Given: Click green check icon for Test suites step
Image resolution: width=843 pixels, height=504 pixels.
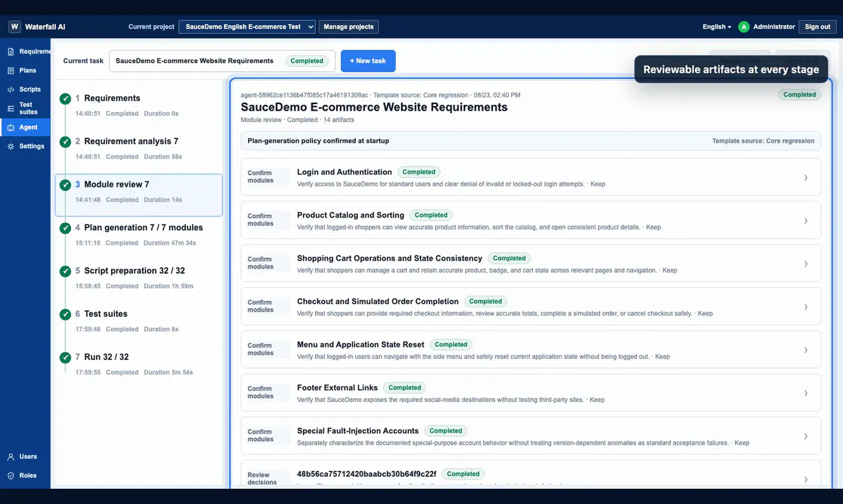Looking at the screenshot, I should (65, 314).
